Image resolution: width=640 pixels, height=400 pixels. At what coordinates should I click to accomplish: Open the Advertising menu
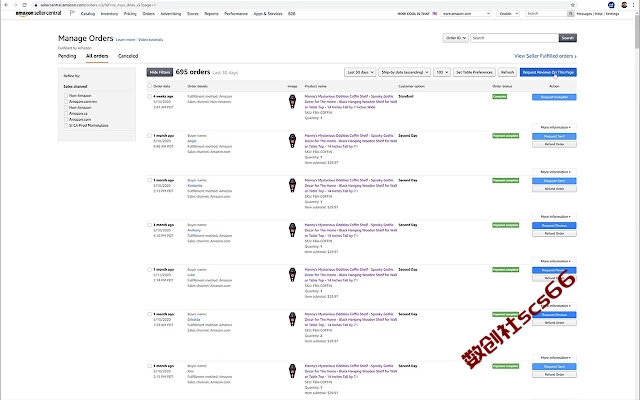click(x=171, y=13)
